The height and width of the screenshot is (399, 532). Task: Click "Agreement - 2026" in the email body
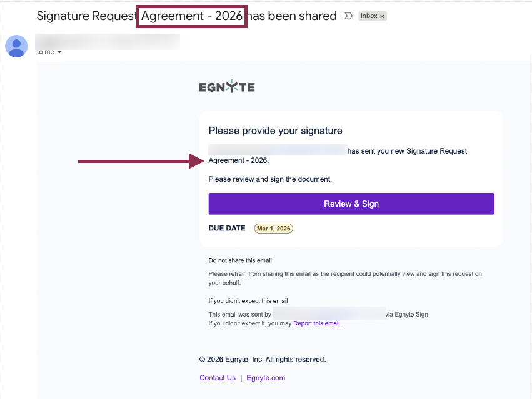point(238,160)
